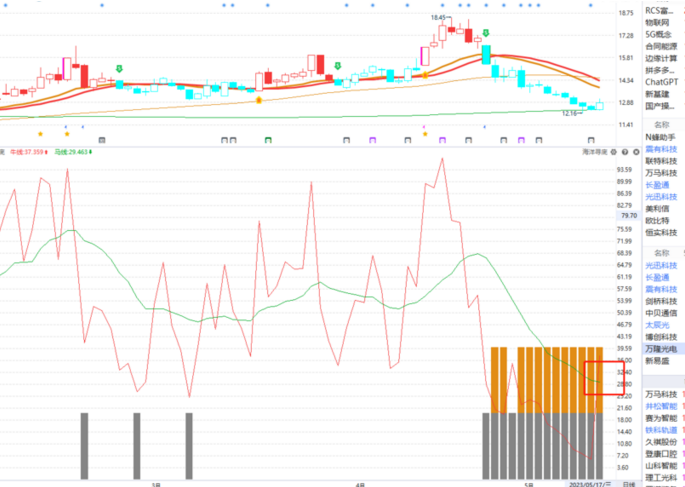Select the 18.45 high price label
This screenshot has height=487, width=685.
(x=439, y=17)
